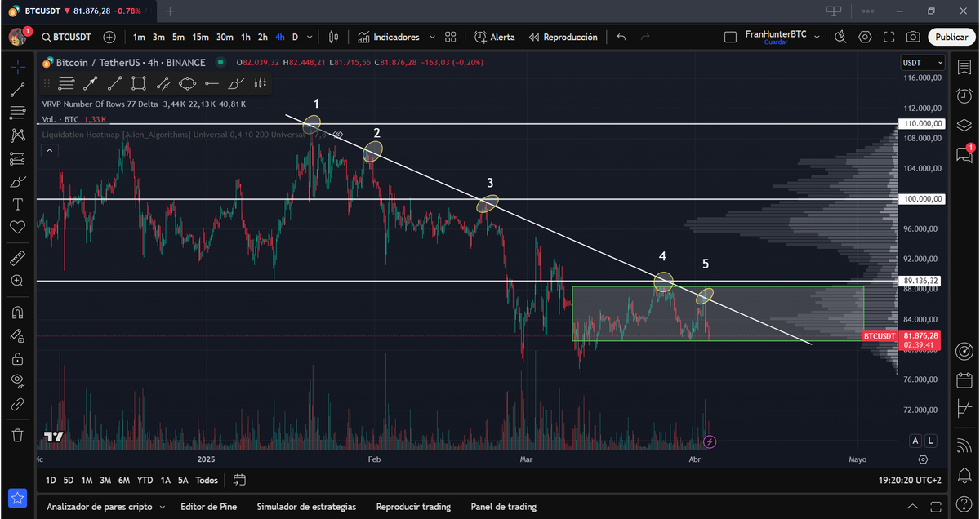This screenshot has height=519, width=980.
Task: Open the Indicadores panel
Action: point(388,37)
